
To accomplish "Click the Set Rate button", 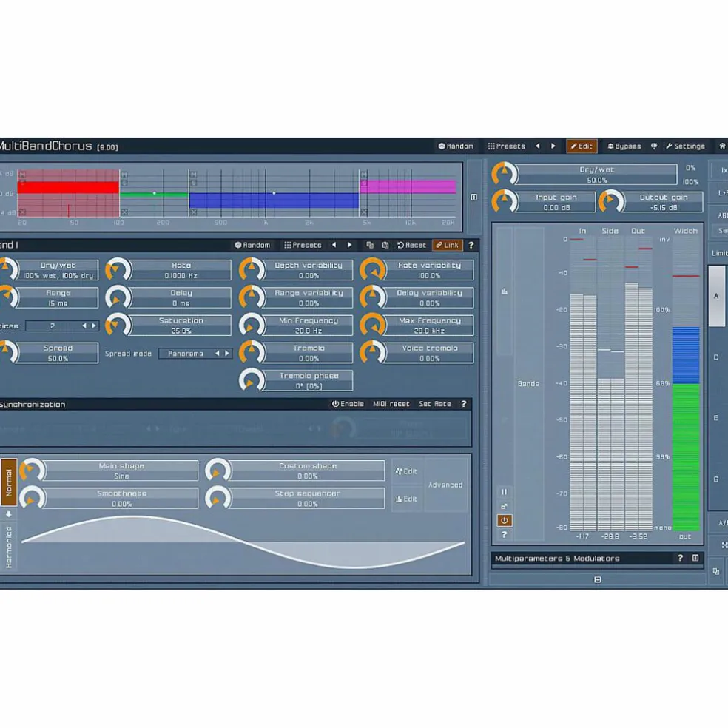I will pos(435,404).
